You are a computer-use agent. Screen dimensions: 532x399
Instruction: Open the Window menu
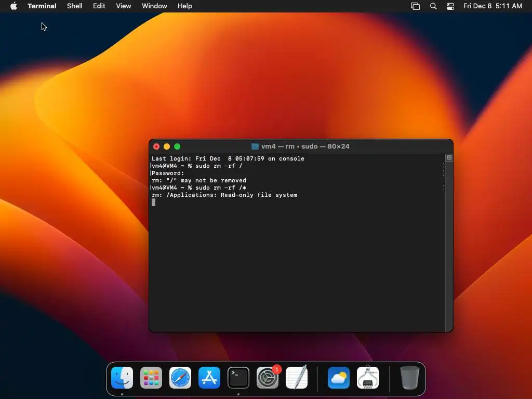(154, 6)
